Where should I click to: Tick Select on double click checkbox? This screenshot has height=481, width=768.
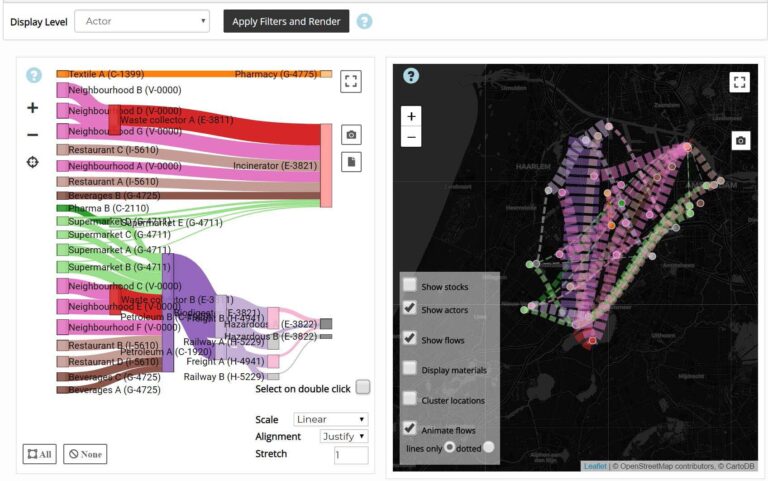pos(362,388)
